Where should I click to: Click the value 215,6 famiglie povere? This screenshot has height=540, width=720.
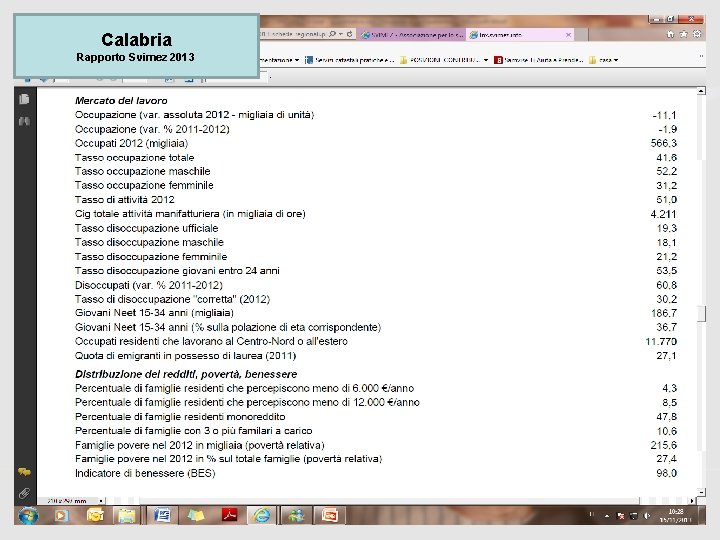664,445
